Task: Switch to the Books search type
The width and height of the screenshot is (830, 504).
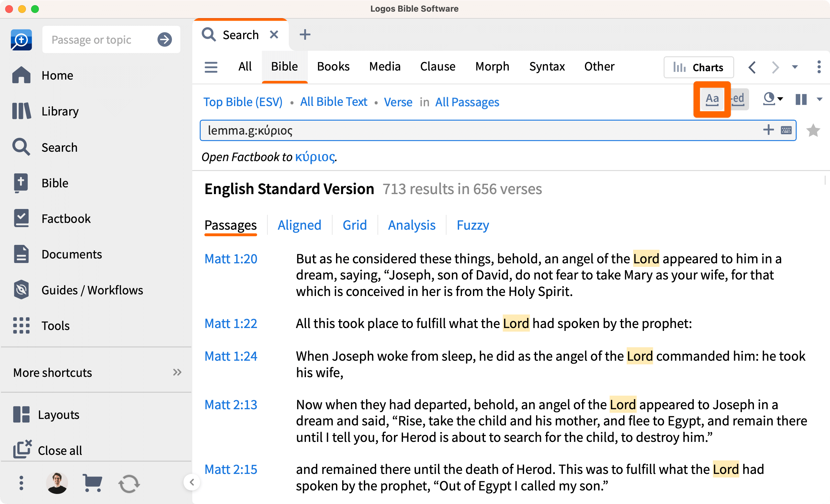Action: 333,66
